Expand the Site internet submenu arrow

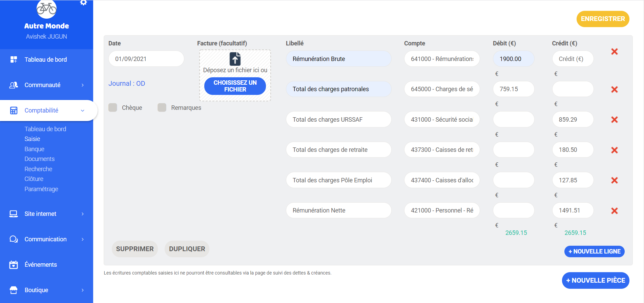point(83,214)
